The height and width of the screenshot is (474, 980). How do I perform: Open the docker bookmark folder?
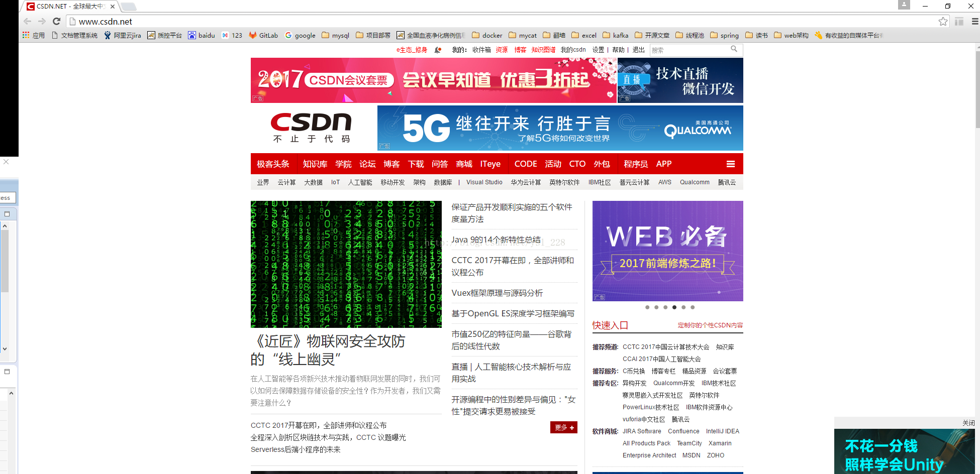click(x=487, y=35)
